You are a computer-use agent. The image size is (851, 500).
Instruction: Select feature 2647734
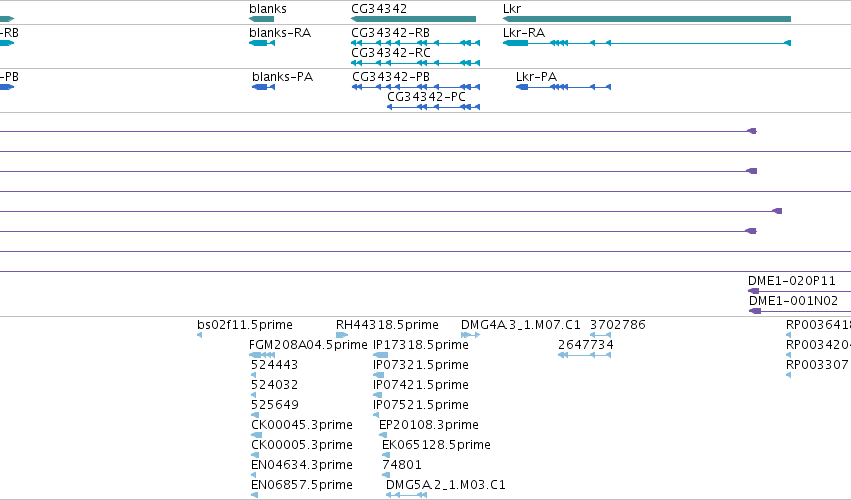coord(586,345)
